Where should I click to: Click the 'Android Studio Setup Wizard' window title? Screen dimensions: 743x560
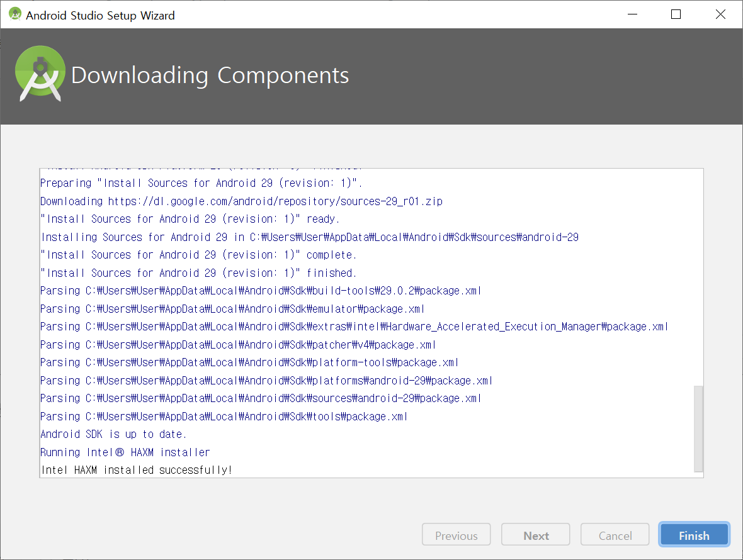point(101,15)
